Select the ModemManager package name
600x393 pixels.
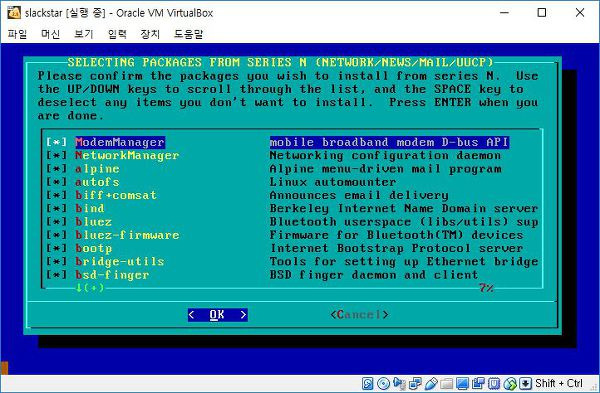[x=120, y=142]
